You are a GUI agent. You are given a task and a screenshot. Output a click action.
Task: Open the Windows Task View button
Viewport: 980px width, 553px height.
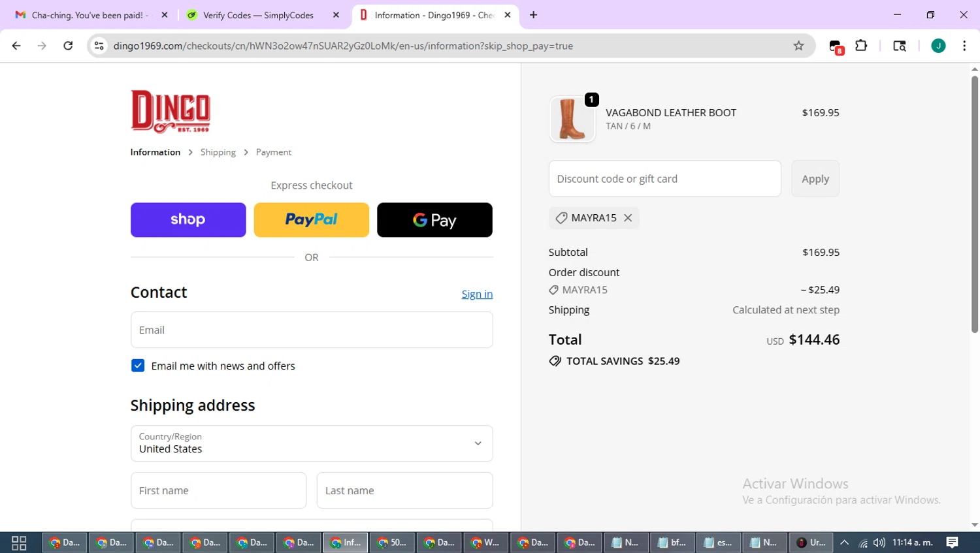click(x=19, y=543)
